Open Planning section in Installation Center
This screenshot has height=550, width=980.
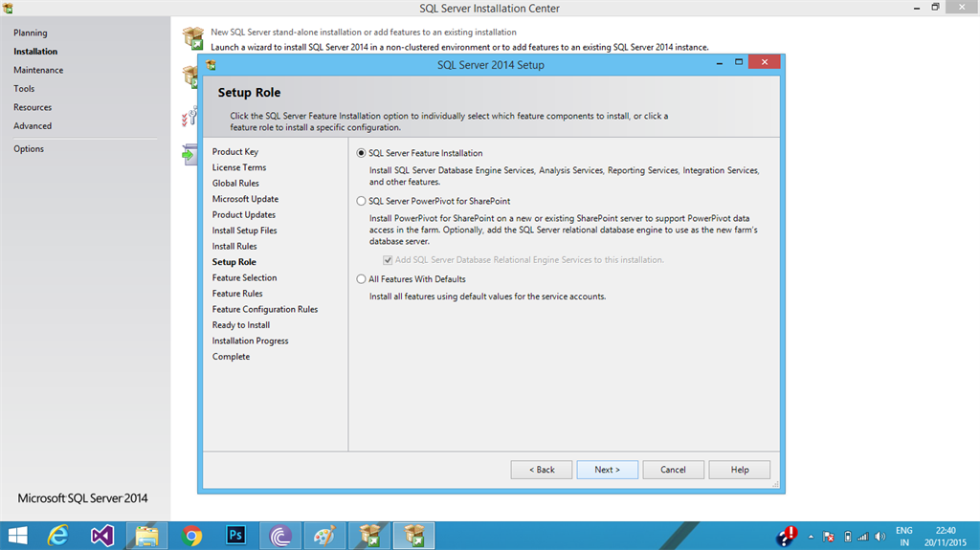click(31, 33)
